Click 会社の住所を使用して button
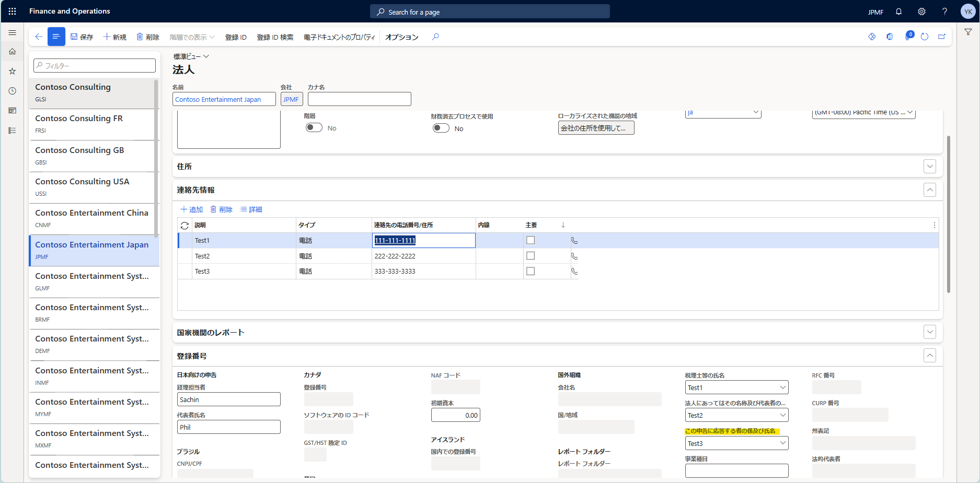The height and width of the screenshot is (483, 980). point(596,128)
